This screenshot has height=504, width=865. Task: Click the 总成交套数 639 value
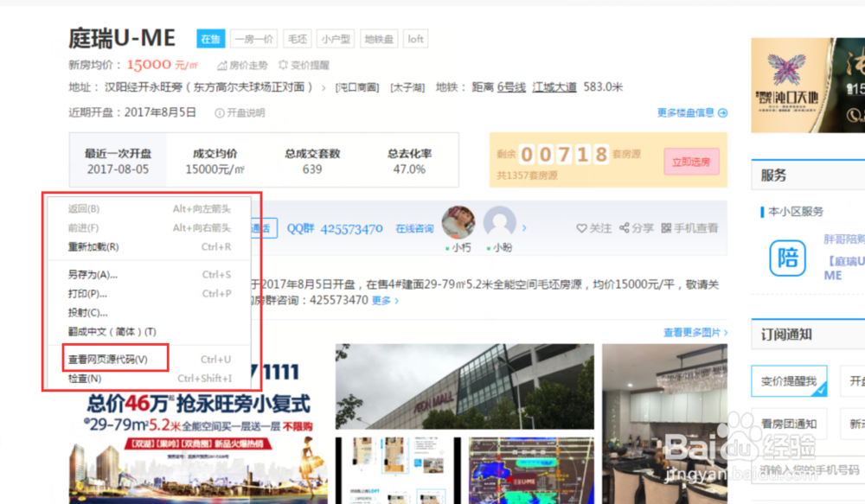pos(311,169)
